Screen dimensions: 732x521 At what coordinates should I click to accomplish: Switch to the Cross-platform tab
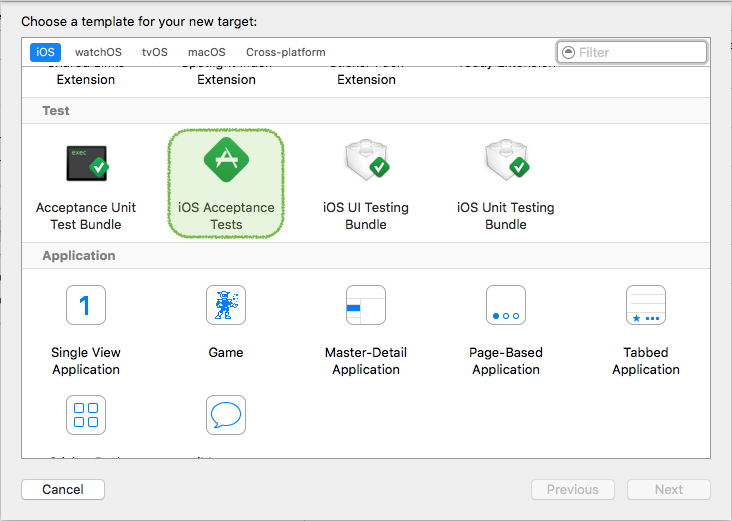point(286,52)
